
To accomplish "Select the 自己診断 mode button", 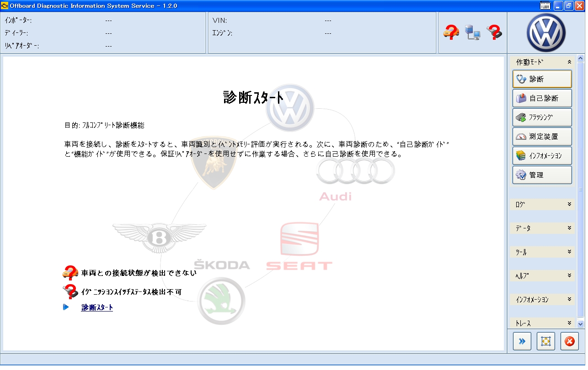I will pyautogui.click(x=542, y=98).
